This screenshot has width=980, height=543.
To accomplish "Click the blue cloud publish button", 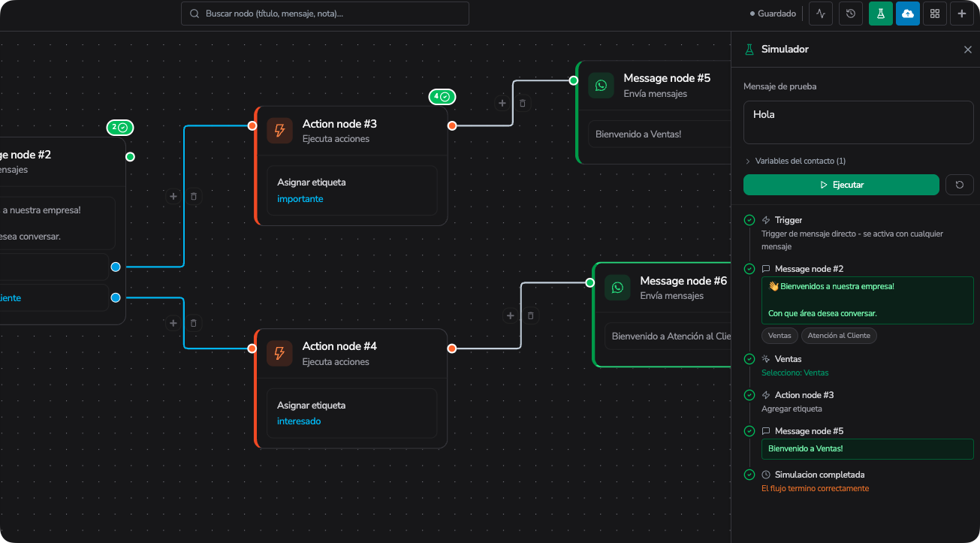I will (908, 14).
